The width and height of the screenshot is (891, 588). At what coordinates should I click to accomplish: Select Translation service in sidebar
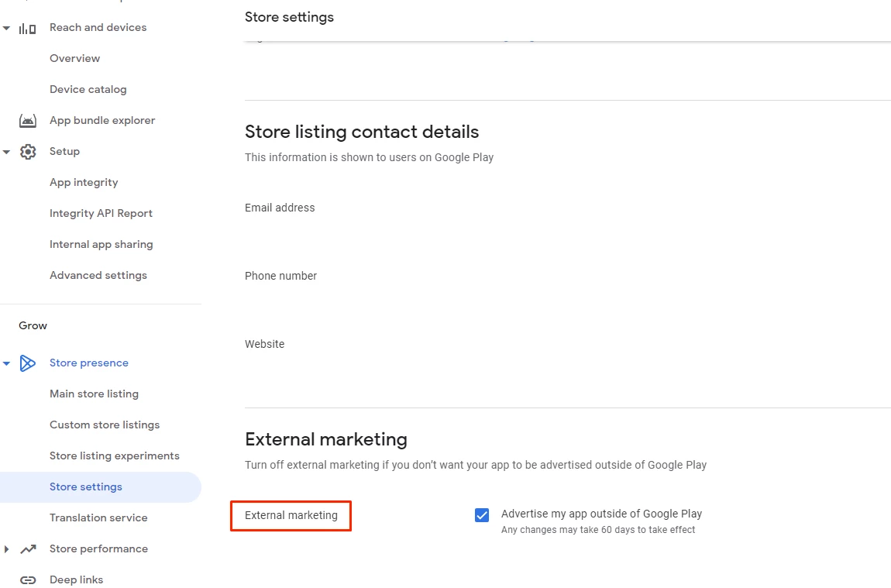[98, 518]
